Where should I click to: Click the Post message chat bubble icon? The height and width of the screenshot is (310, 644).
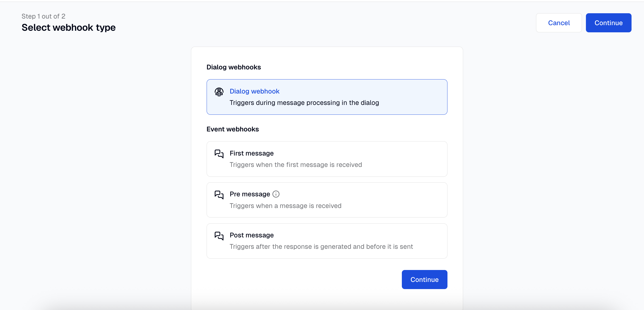pyautogui.click(x=219, y=236)
